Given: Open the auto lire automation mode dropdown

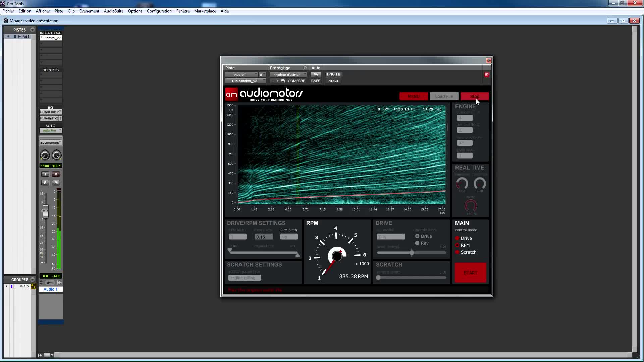Looking at the screenshot, I should pos(51,131).
